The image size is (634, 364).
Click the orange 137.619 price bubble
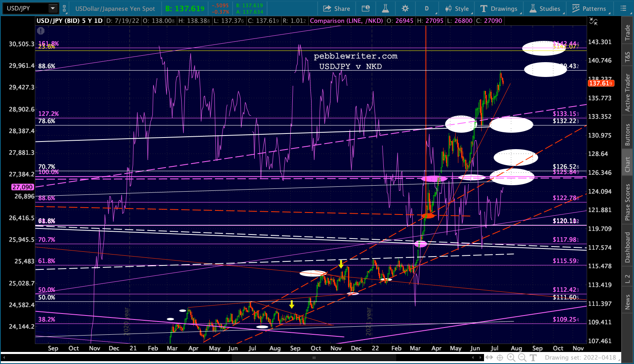coord(600,83)
